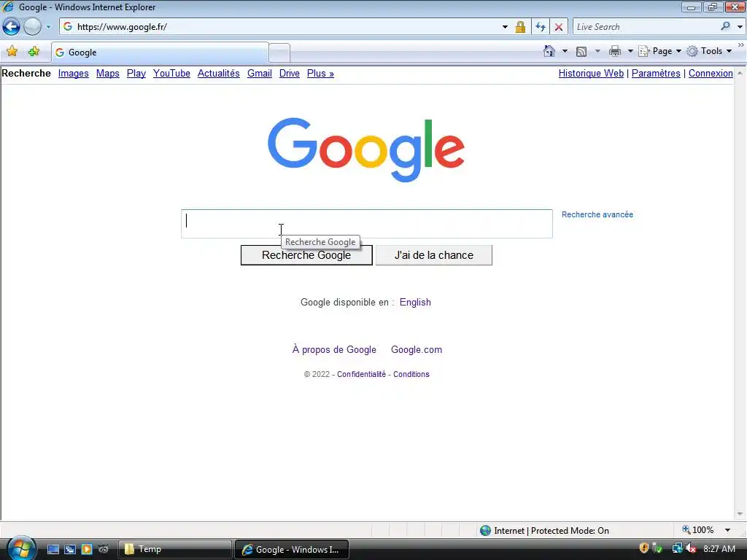Viewport: 747px width, 560px height.
Task: Click the security shield tray icon
Action: 643,548
